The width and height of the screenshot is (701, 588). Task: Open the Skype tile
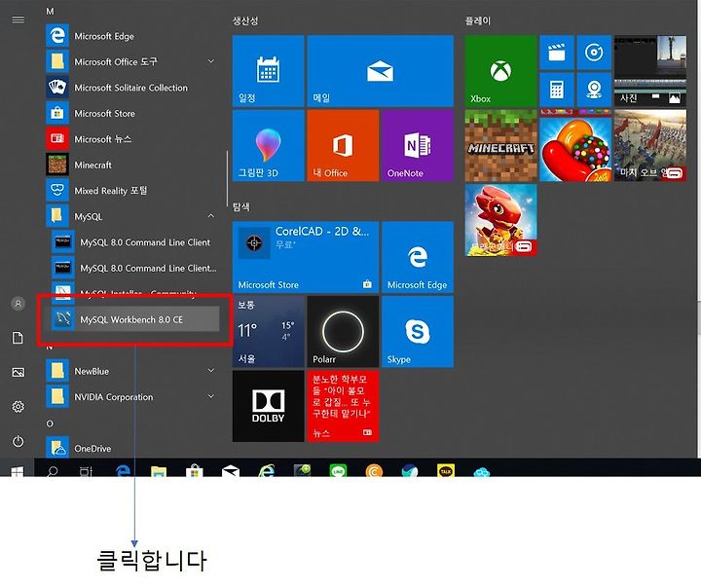[418, 331]
